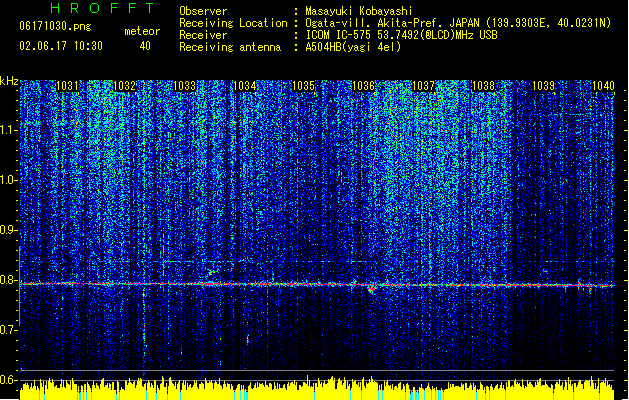Select the 1039 time label
Screen dimensions: 629x400
coord(544,86)
